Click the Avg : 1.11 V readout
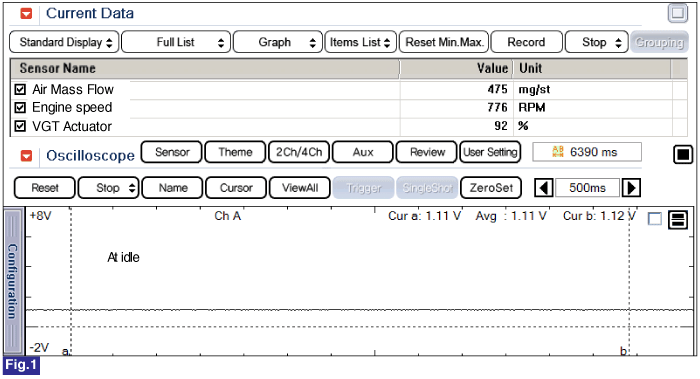The image size is (700, 379). [x=511, y=216]
